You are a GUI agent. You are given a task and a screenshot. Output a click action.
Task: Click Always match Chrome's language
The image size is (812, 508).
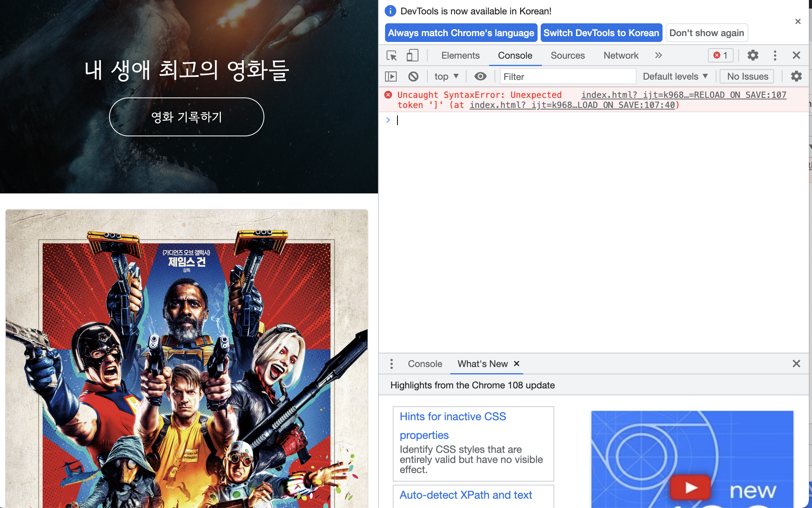[461, 33]
